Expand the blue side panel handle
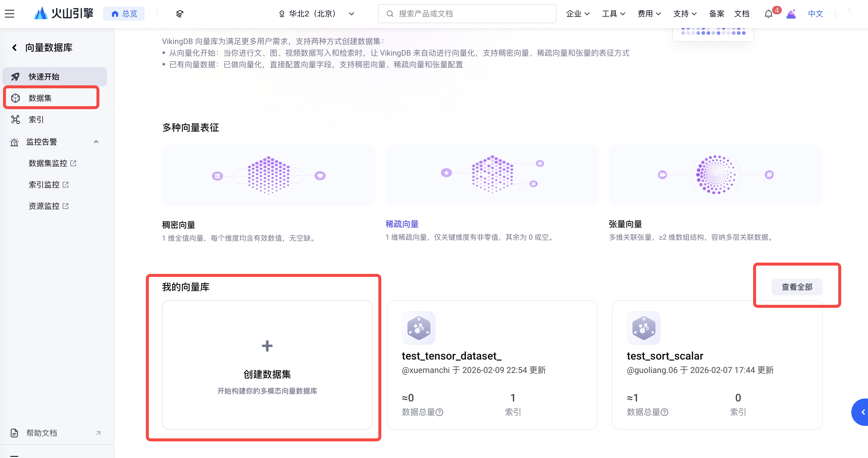 click(862, 412)
